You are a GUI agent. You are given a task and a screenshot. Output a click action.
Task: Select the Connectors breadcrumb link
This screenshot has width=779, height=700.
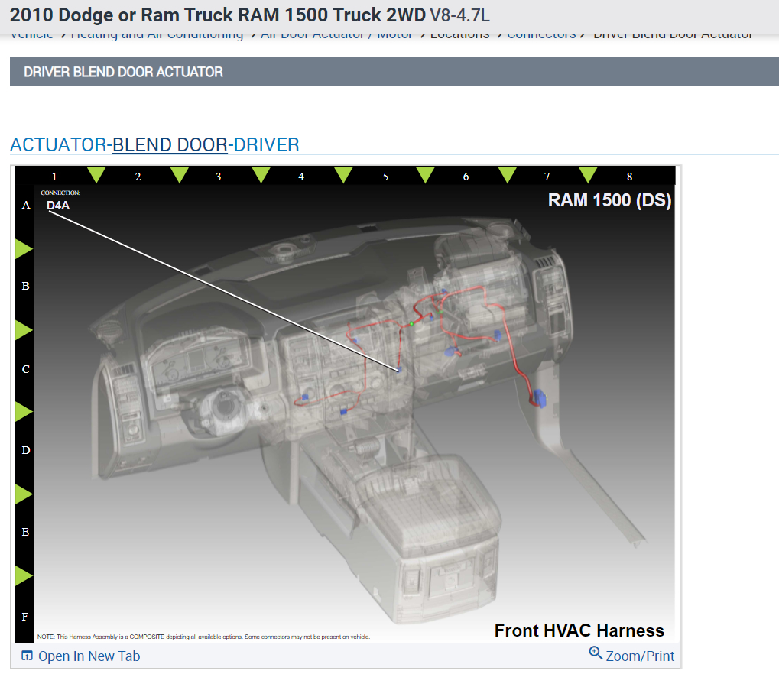pos(541,34)
